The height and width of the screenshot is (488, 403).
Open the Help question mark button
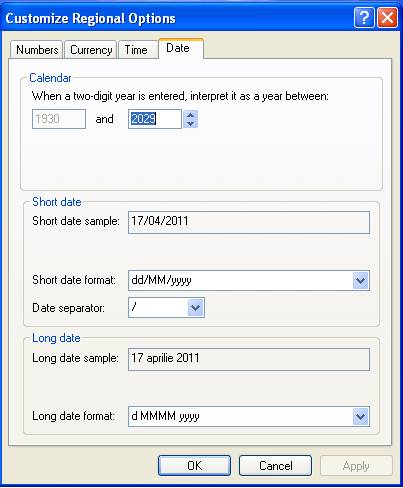point(364,17)
